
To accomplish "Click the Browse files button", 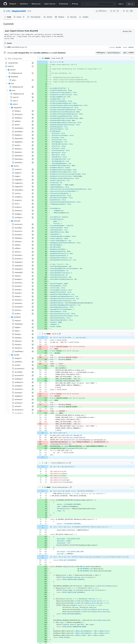I will (x=127, y=31).
